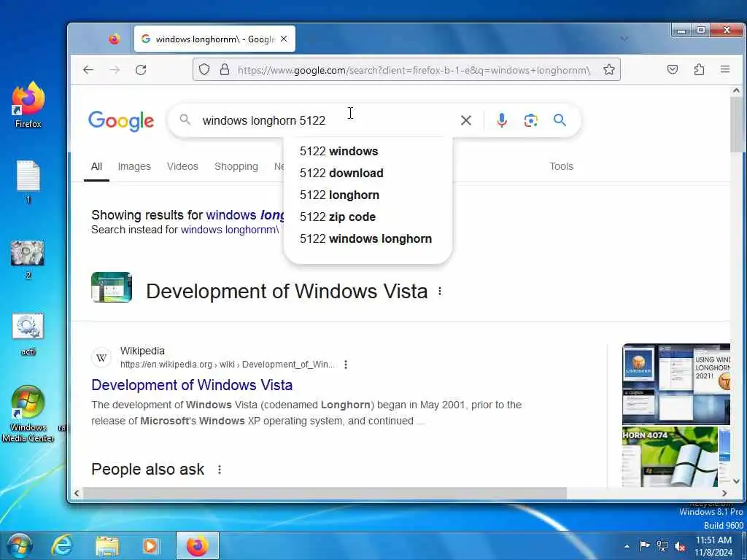Switch to the Shopping tab
The height and width of the screenshot is (560, 747).
[x=236, y=167]
